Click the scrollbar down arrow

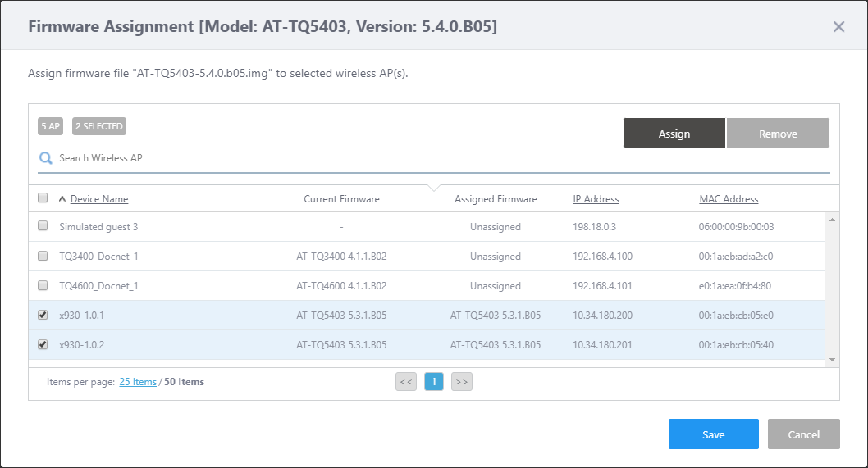click(833, 359)
